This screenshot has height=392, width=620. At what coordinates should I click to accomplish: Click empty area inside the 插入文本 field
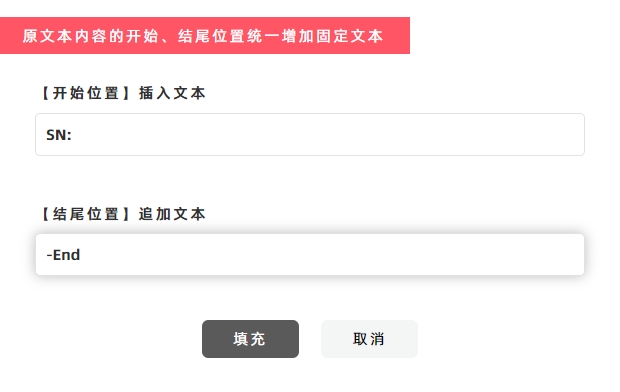pyautogui.click(x=328, y=134)
